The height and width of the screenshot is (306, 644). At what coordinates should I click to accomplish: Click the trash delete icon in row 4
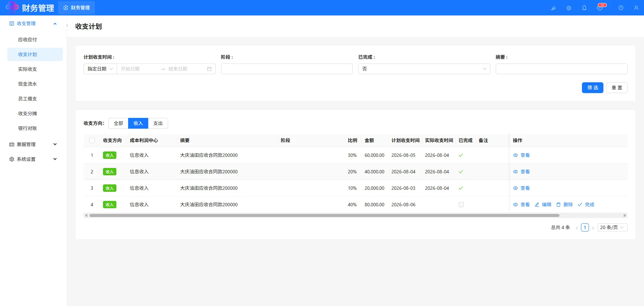coord(558,205)
